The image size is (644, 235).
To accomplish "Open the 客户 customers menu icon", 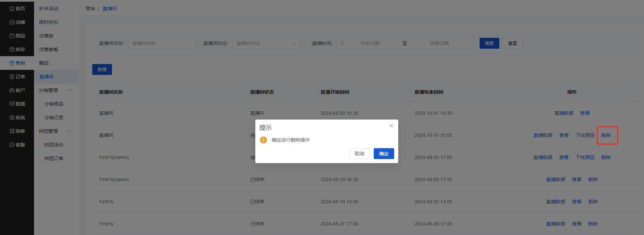I will coord(12,90).
